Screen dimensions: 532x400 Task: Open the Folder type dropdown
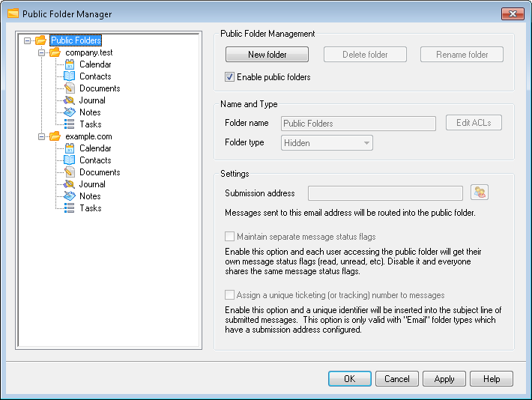click(x=327, y=143)
